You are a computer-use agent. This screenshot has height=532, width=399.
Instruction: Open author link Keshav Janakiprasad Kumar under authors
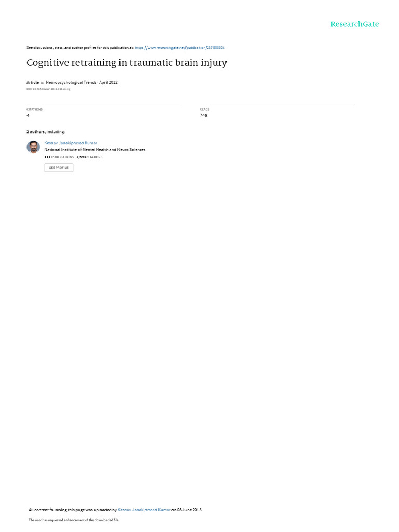pos(71,143)
